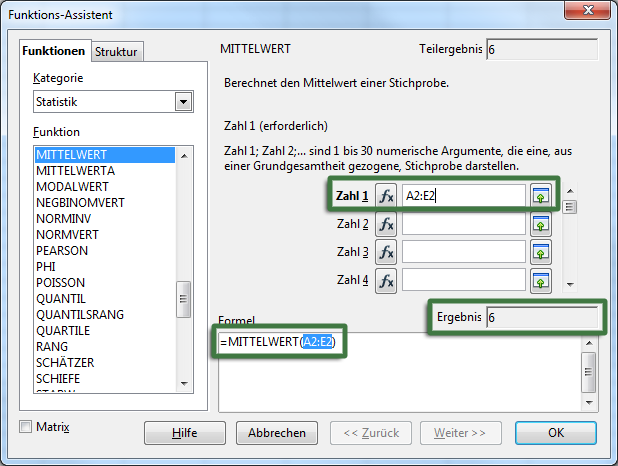This screenshot has width=618, height=466.
Task: Click the shrink icon for Zahl 2
Action: [541, 224]
